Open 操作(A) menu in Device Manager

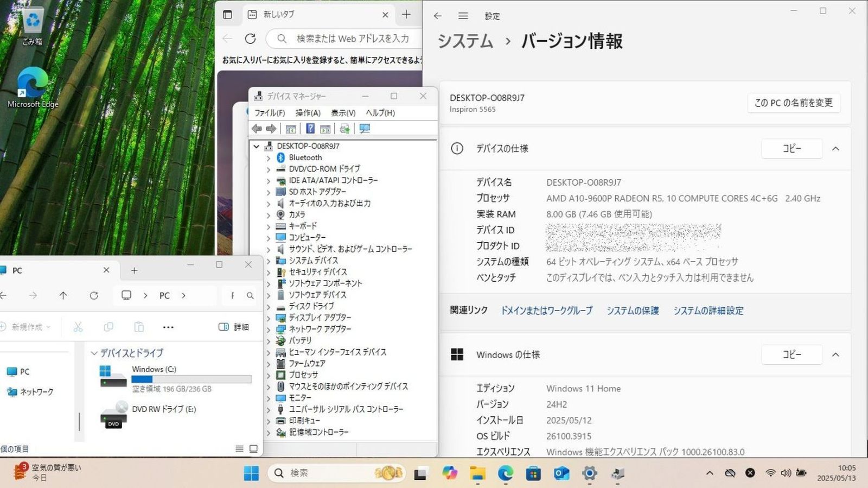308,113
